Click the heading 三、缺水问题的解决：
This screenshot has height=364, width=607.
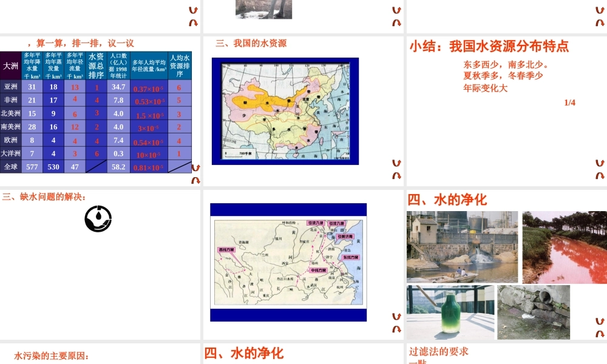tap(44, 197)
